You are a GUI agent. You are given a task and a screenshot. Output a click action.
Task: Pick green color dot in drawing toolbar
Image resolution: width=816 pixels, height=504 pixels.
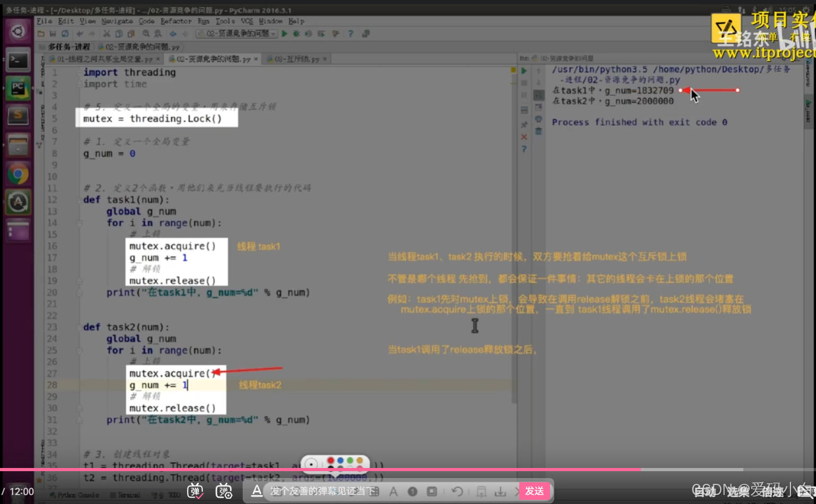click(350, 461)
